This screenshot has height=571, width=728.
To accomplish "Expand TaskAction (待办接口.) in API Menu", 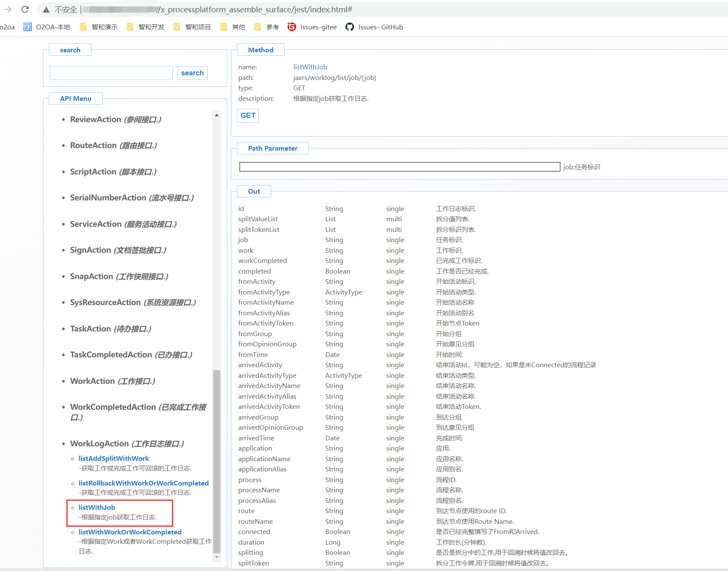I will [x=111, y=329].
